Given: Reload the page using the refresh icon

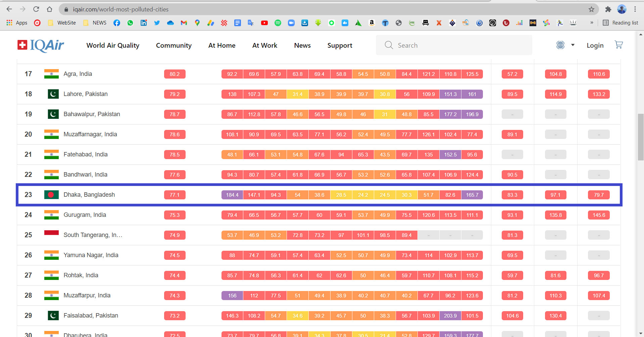Looking at the screenshot, I should [x=36, y=9].
